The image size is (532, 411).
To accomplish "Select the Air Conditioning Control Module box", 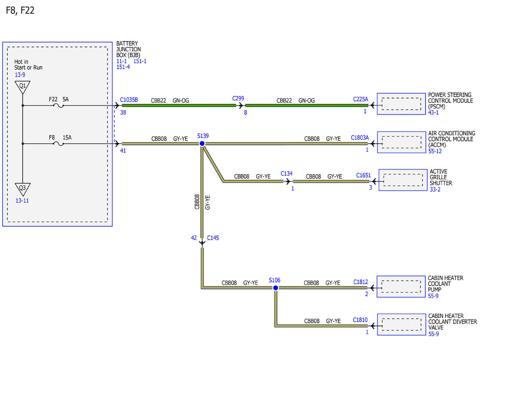I will click(401, 142).
